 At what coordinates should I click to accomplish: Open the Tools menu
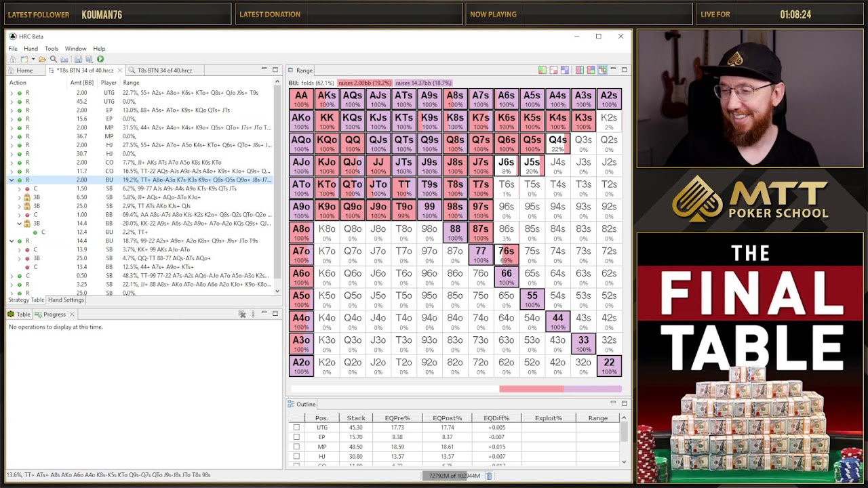(52, 49)
